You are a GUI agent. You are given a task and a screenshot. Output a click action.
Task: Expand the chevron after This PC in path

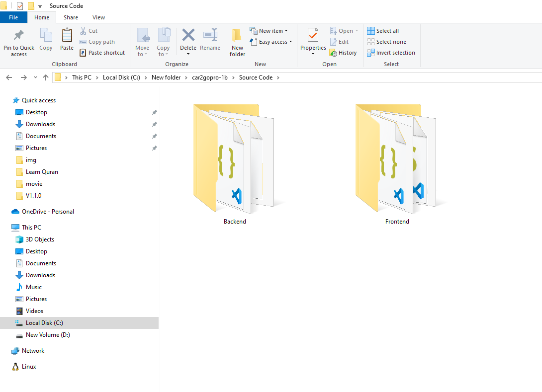97,78
